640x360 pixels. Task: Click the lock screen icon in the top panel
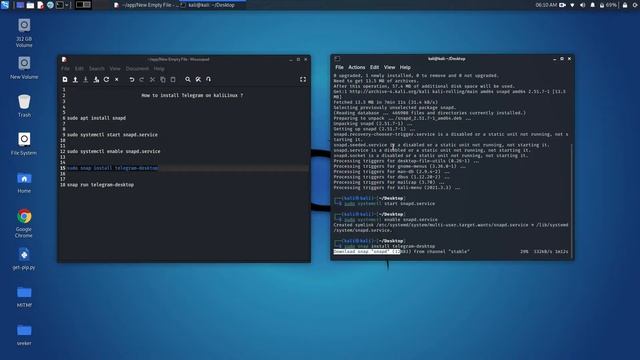(625, 5)
